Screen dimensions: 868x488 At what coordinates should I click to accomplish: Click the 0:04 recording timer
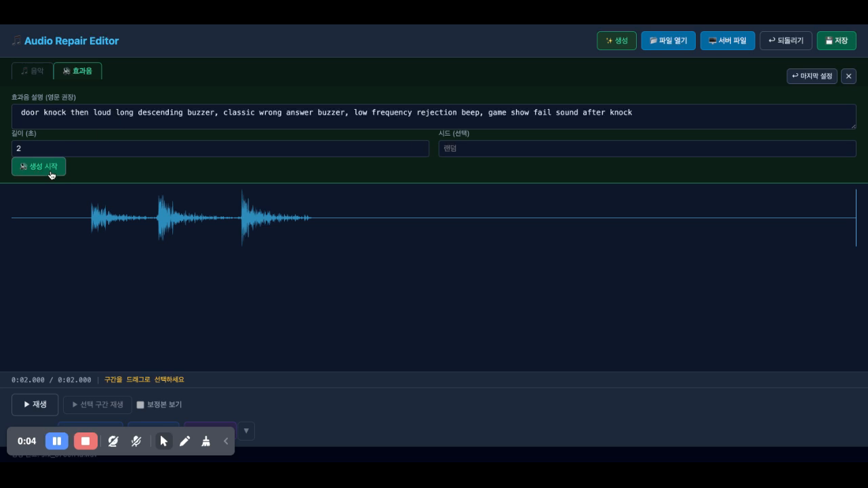click(27, 441)
